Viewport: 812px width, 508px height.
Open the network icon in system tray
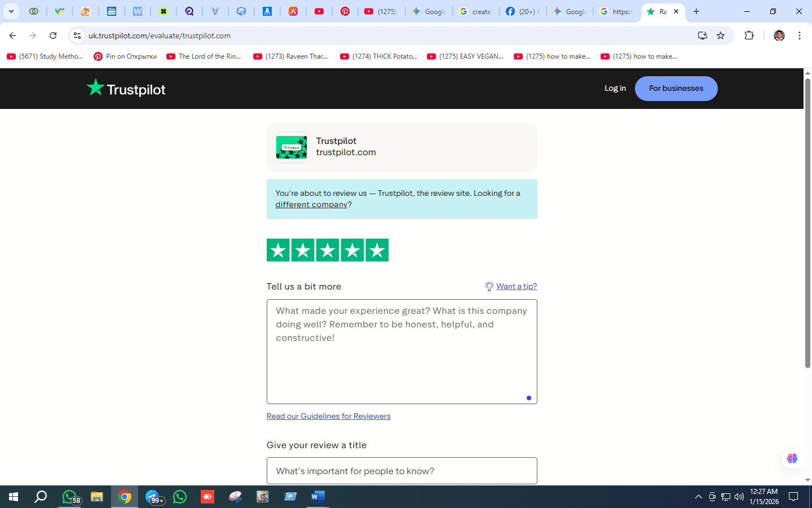tap(726, 497)
